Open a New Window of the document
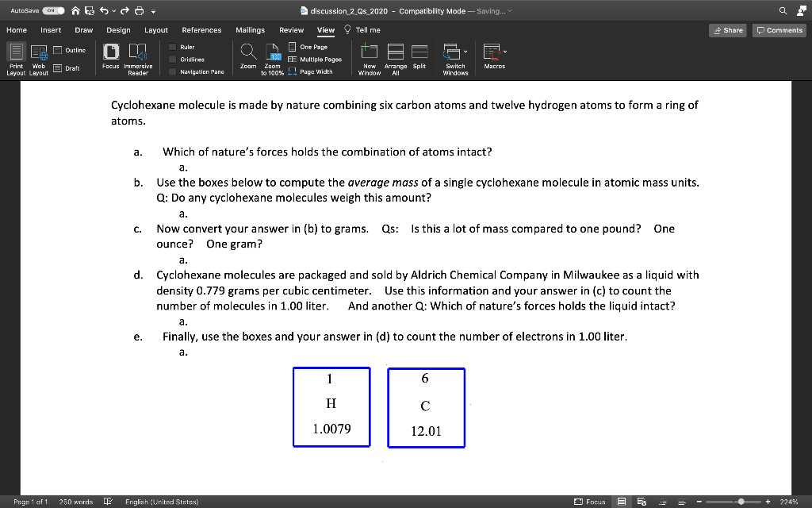 tap(370, 60)
